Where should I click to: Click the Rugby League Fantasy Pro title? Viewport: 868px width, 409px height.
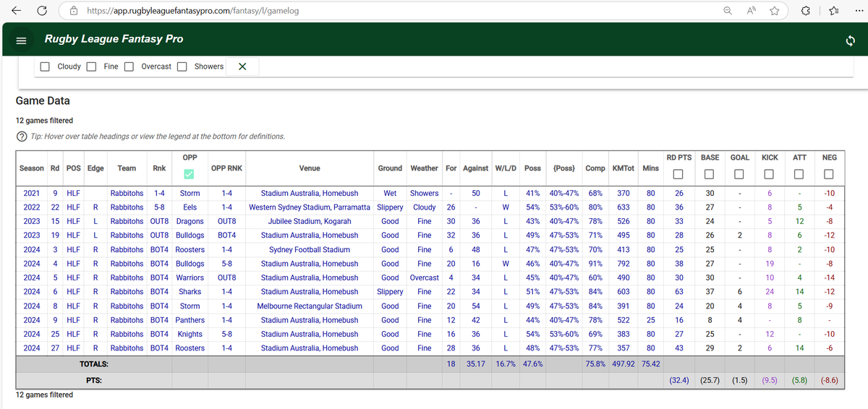click(114, 39)
